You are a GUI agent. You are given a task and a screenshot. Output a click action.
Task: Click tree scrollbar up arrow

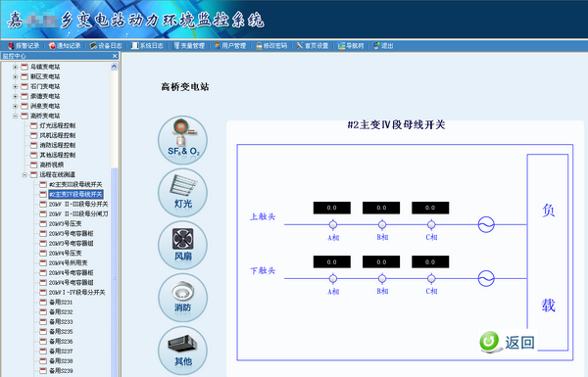114,67
